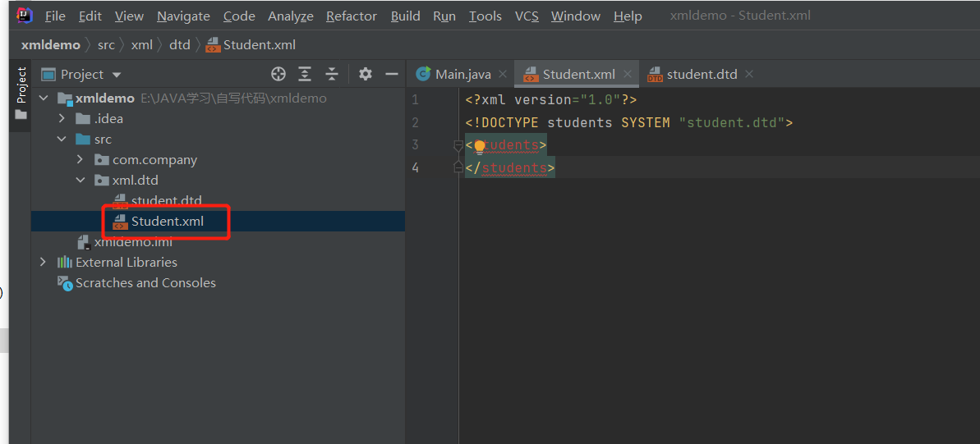Click the lightbulb quick-fix icon
This screenshot has width=980, height=444.
[480, 147]
